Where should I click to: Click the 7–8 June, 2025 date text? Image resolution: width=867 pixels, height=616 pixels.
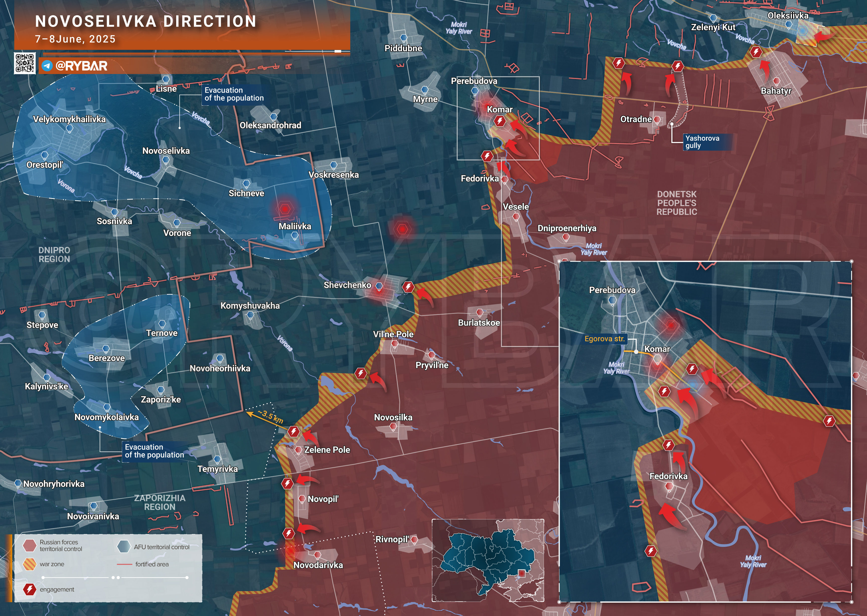75,39
